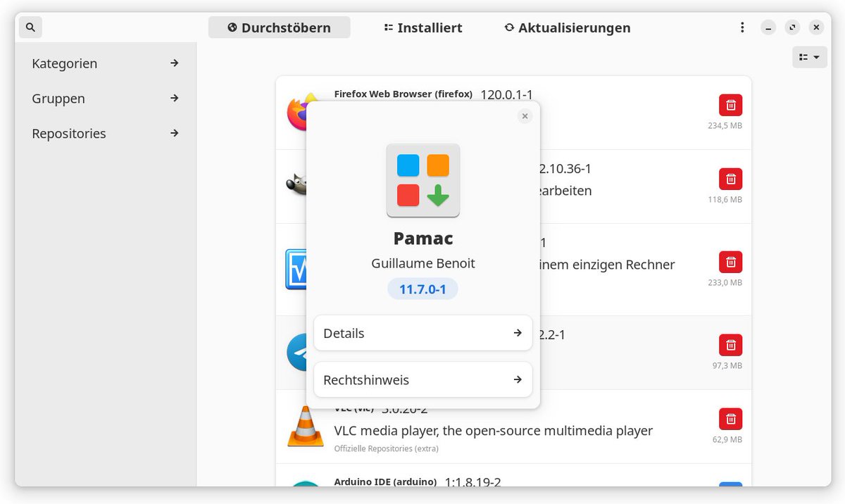
Task: Expand the Kategorien section in the sidebar
Action: (104, 63)
